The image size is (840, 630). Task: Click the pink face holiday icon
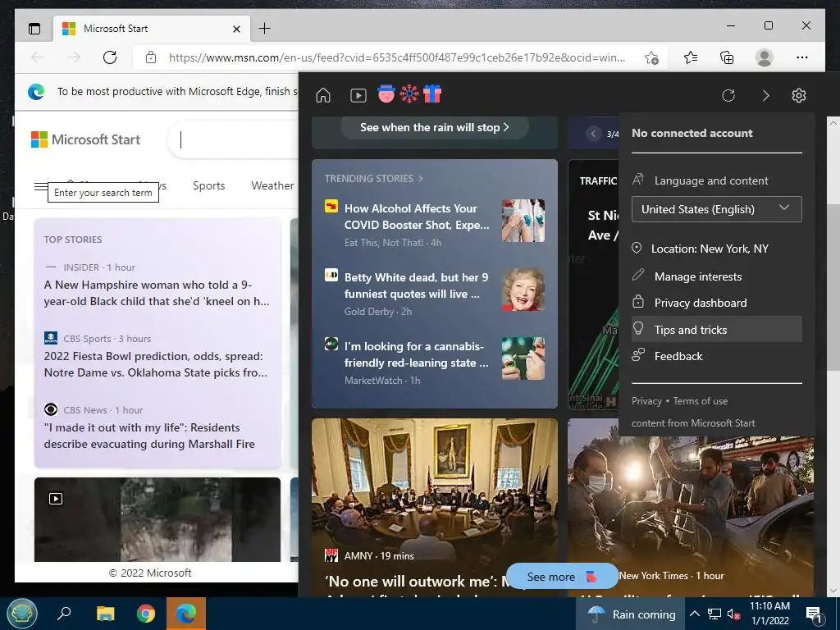tap(386, 94)
